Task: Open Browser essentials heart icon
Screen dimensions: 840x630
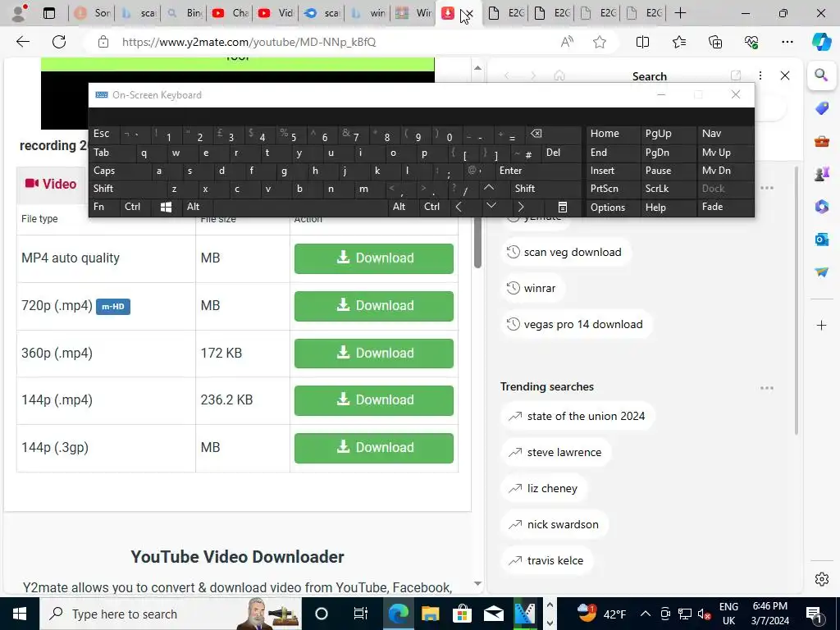Action: click(x=751, y=42)
